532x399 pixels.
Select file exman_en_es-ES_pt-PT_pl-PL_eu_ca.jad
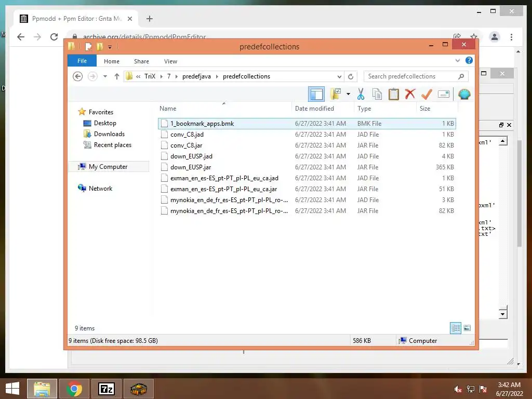click(307, 178)
